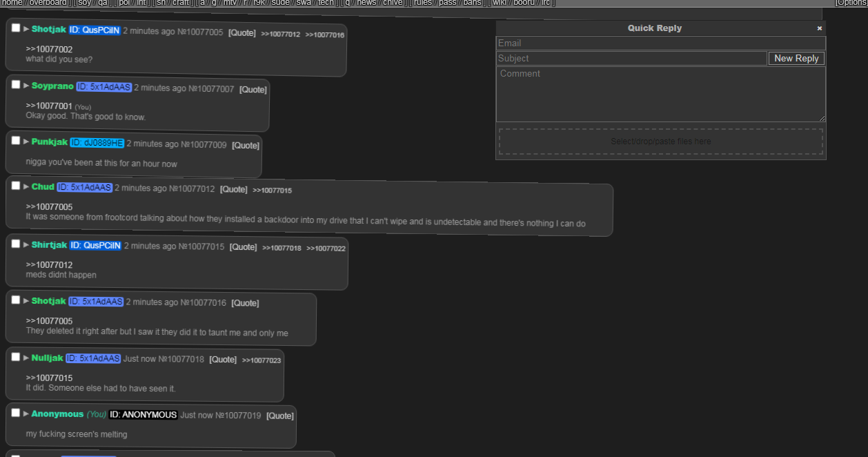
Task: Check the Chud post №10077012 box
Action: [16, 185]
